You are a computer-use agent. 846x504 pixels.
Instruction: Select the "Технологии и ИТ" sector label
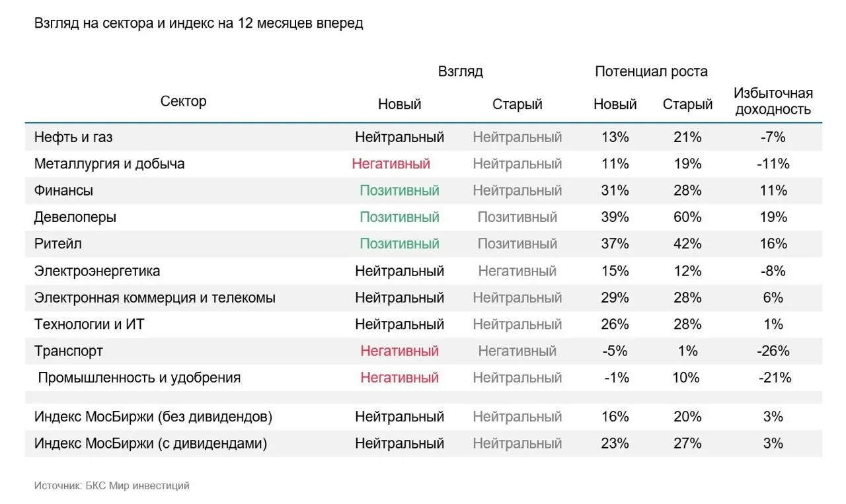[x=90, y=324]
